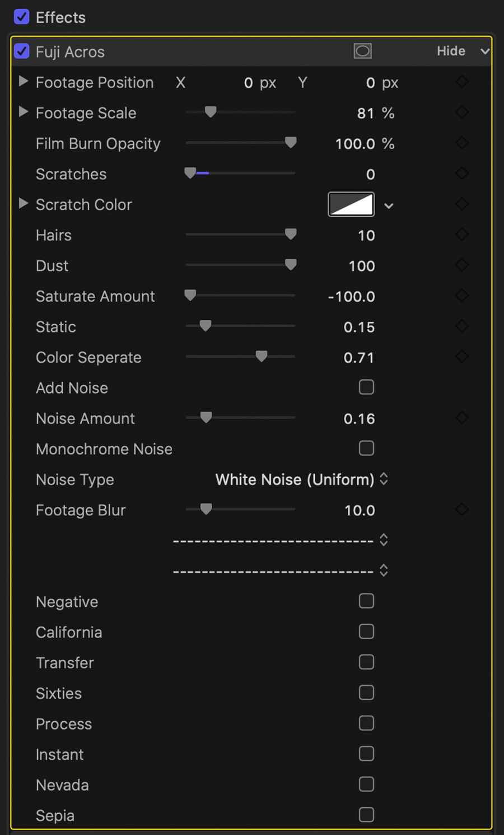Add a keyframe for Film Burn Opacity

(x=462, y=143)
